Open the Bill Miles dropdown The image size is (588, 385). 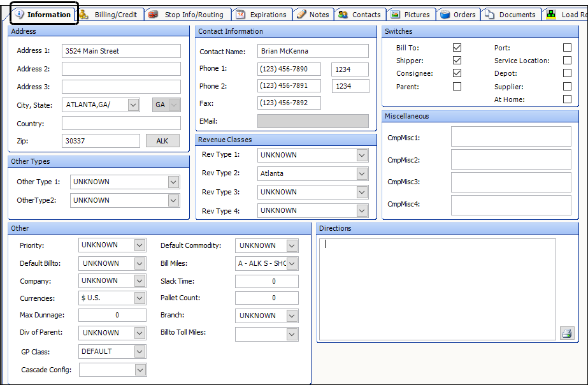point(292,263)
